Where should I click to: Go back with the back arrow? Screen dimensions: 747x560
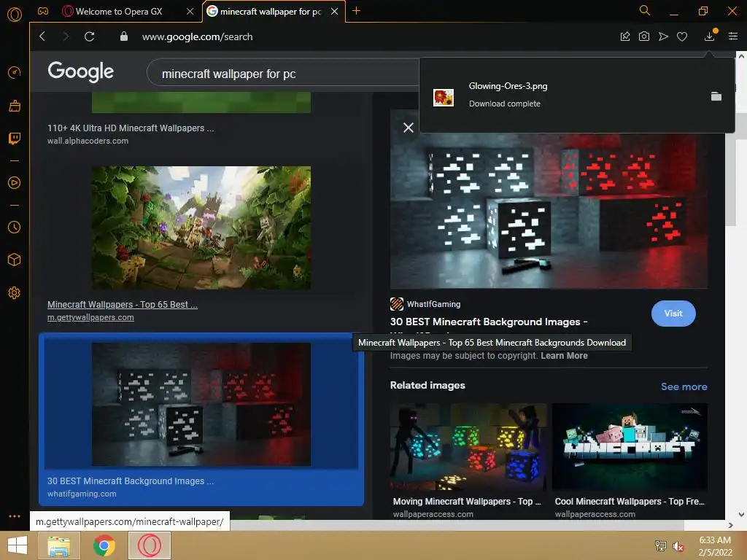(42, 36)
